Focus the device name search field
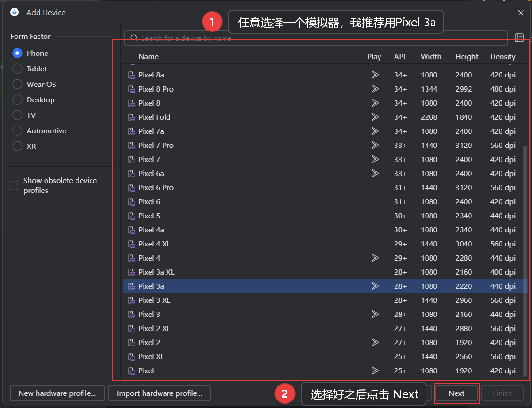 click(x=316, y=38)
